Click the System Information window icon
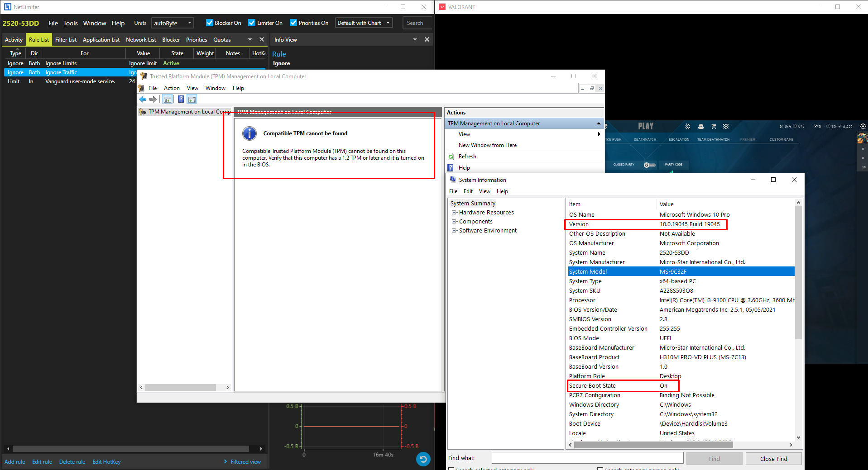868x470 pixels. [453, 180]
